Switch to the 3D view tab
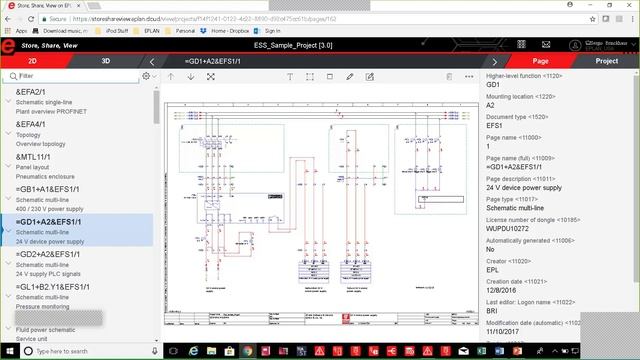Viewport: 640px width, 360px height. pyautogui.click(x=105, y=61)
